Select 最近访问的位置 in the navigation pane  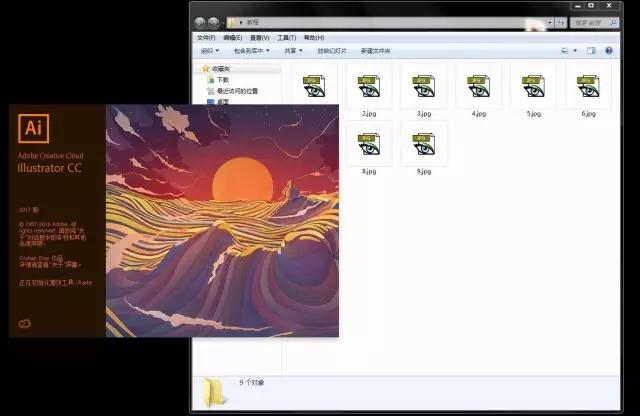click(237, 91)
